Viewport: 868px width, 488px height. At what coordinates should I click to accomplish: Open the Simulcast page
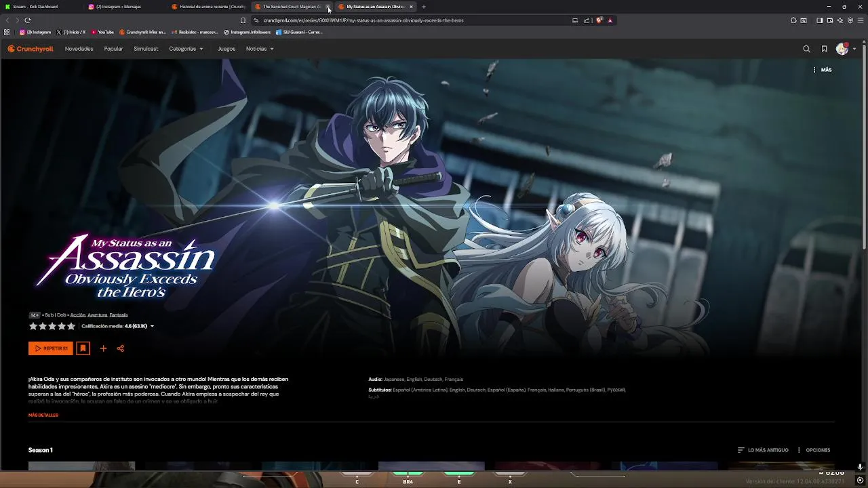coord(146,49)
